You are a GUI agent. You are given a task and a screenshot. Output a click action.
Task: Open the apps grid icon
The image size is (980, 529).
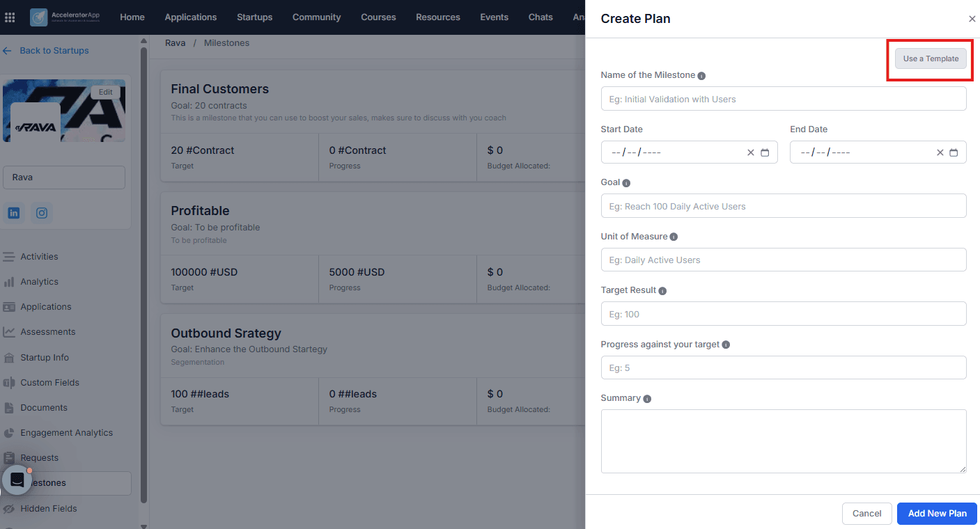[10, 17]
